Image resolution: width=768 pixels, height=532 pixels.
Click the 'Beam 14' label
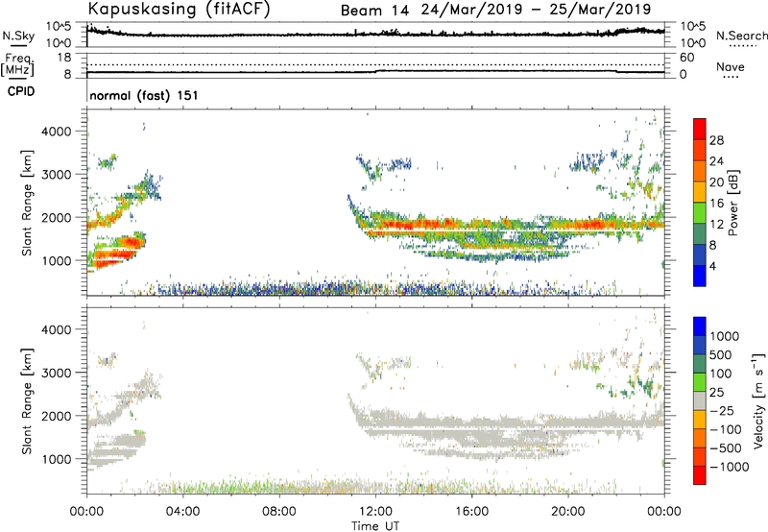pos(374,11)
